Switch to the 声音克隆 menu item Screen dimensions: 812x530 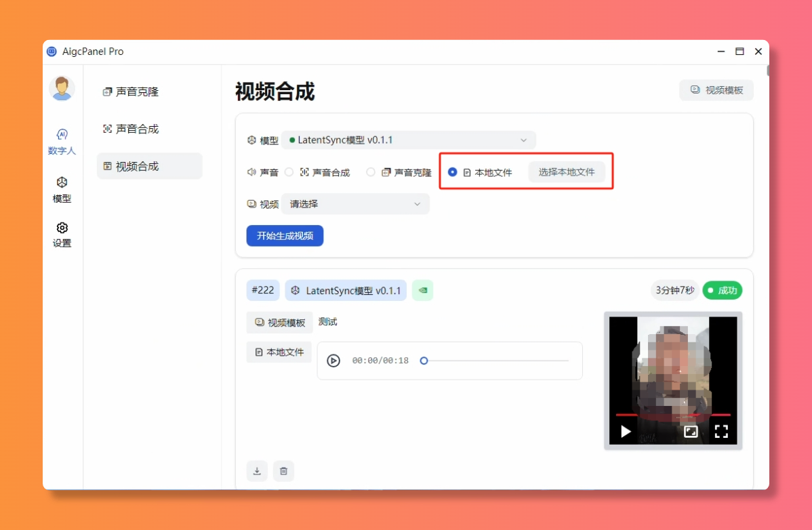coord(137,91)
